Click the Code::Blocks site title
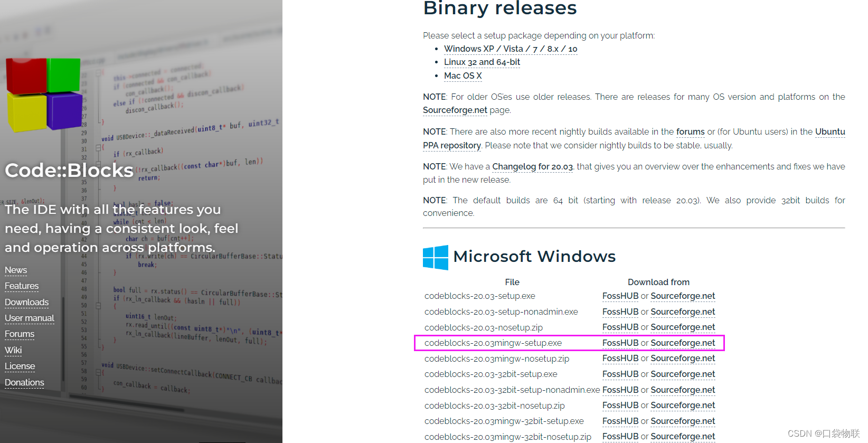 (69, 171)
